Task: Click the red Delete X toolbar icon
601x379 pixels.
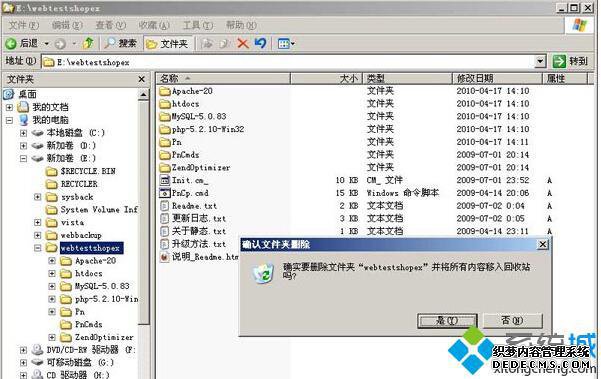Action: 243,43
